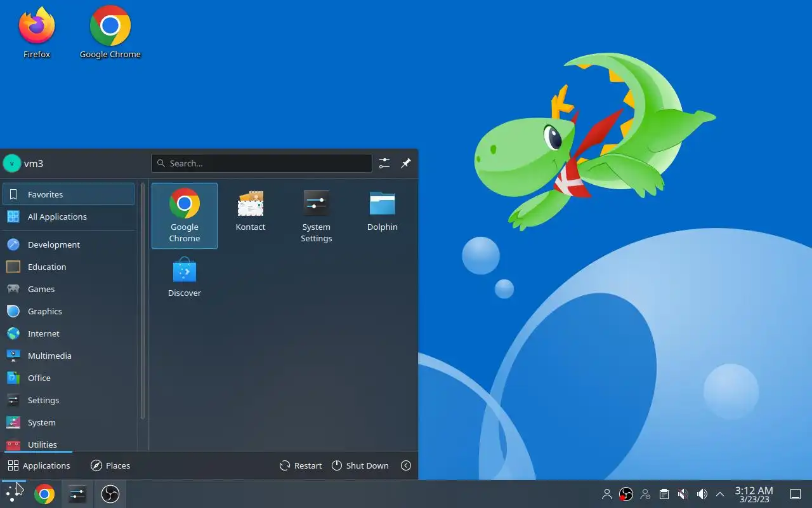Screen dimensions: 812x508
Task: Open the Utilities category
Action: click(69, 443)
